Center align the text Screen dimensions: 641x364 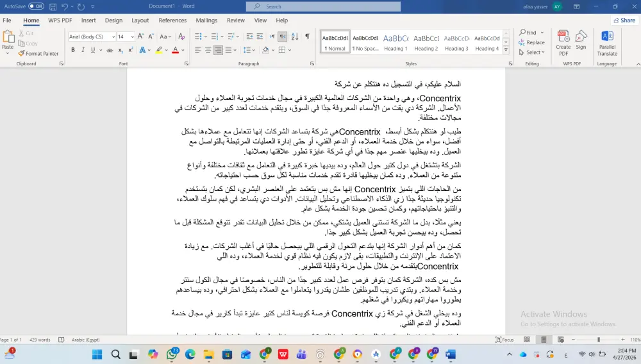[x=208, y=50]
